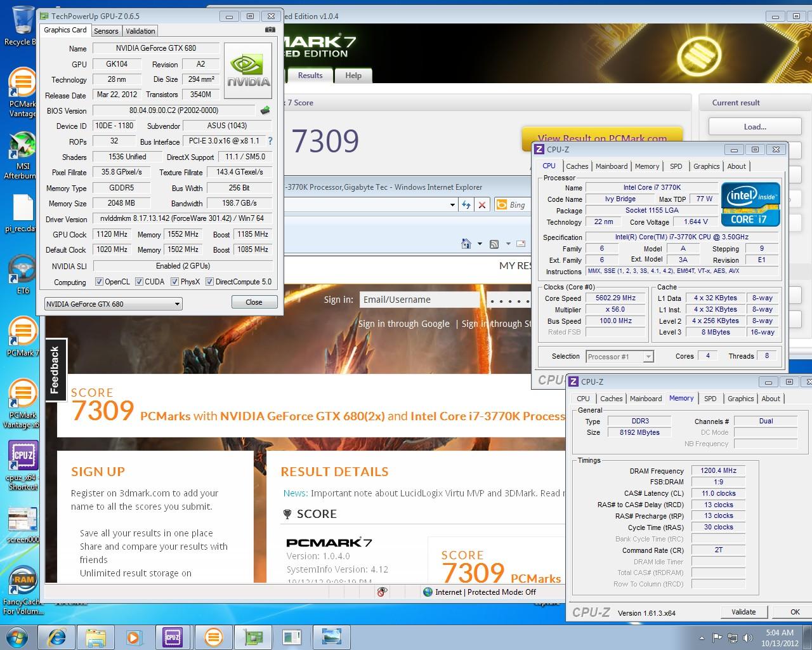Select the FancyCache desktop icon

click(23, 590)
